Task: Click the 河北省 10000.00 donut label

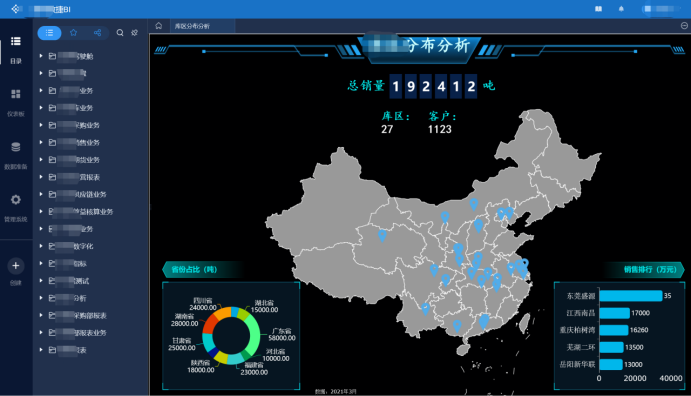Action: pyautogui.click(x=275, y=355)
